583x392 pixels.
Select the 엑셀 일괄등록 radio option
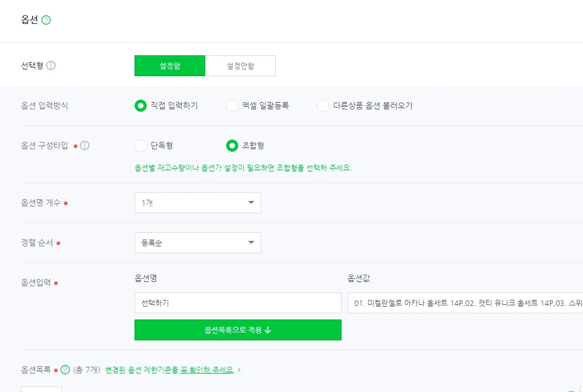coord(232,106)
